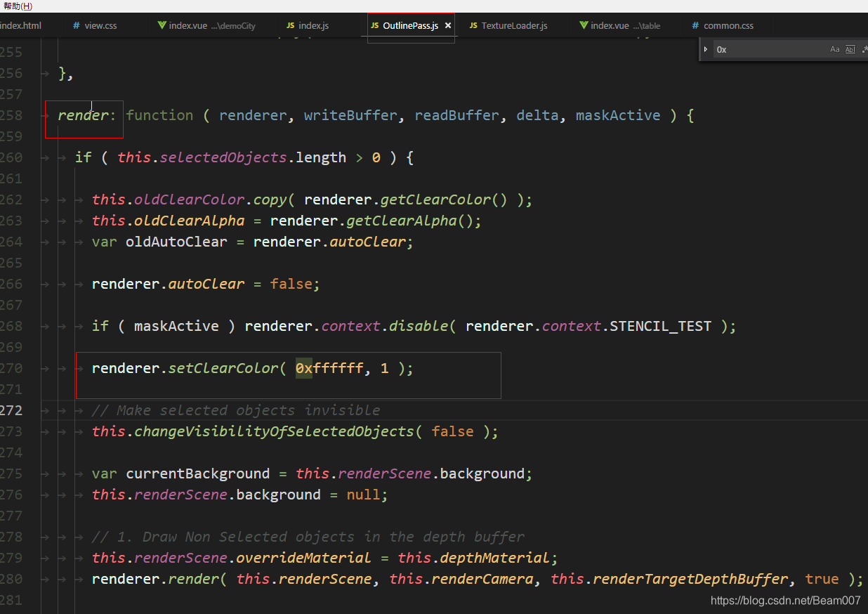The width and height of the screenshot is (868, 614).
Task: Click line number 280 in the gutter
Action: [x=11, y=579]
